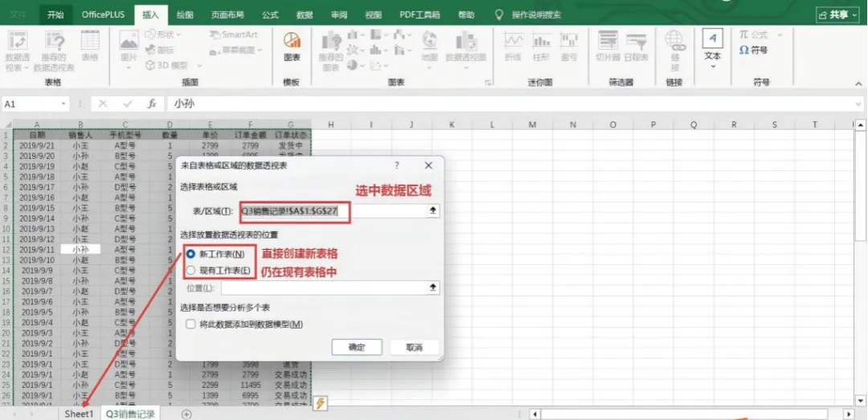Open 3D Models (3D 模型) insert option

tap(166, 65)
